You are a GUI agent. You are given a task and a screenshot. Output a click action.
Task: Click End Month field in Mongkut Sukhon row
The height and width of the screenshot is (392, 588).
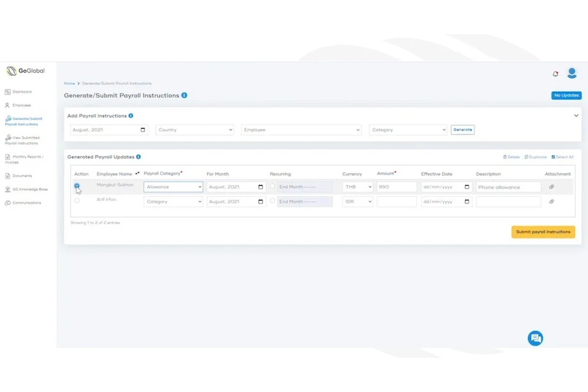click(x=305, y=187)
